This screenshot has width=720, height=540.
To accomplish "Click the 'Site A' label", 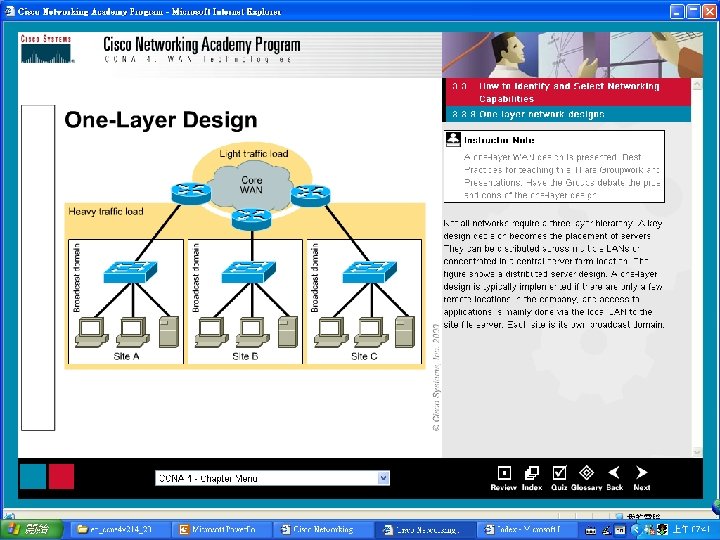I will point(126,356).
